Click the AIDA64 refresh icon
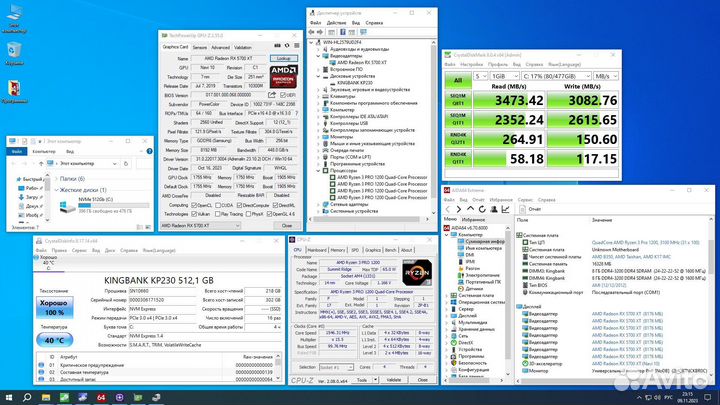 482,209
